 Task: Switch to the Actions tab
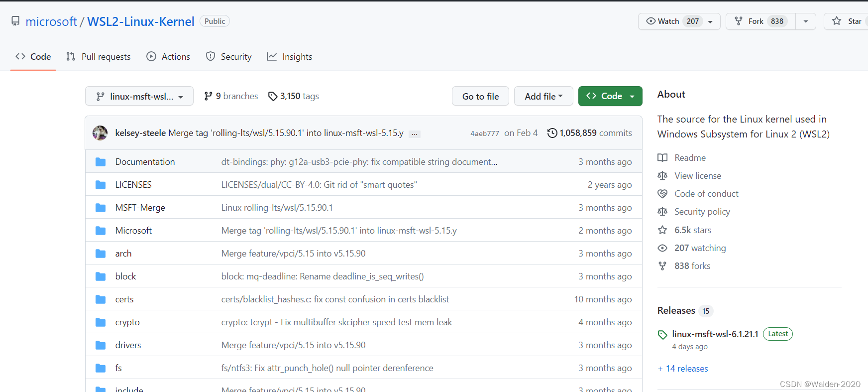click(x=168, y=57)
